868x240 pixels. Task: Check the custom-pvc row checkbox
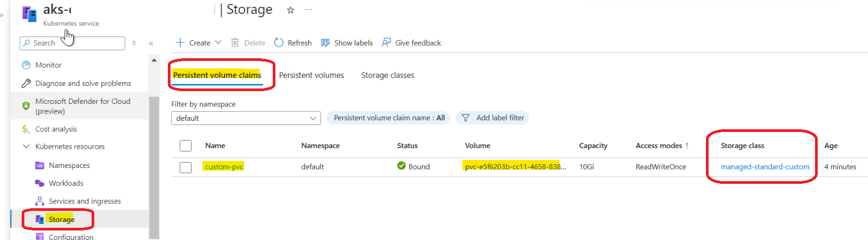[185, 167]
